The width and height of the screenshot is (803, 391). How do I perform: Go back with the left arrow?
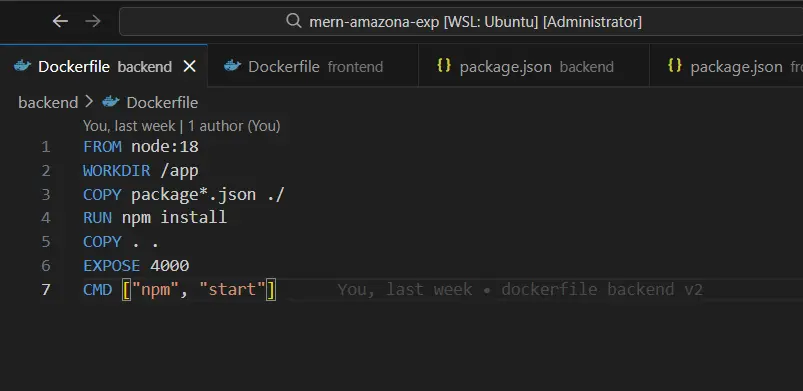(60, 22)
